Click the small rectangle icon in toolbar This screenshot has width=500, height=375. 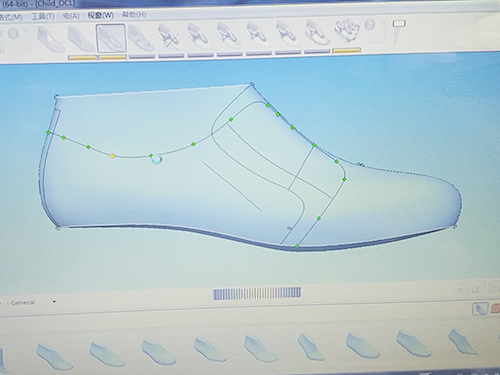pos(399,24)
